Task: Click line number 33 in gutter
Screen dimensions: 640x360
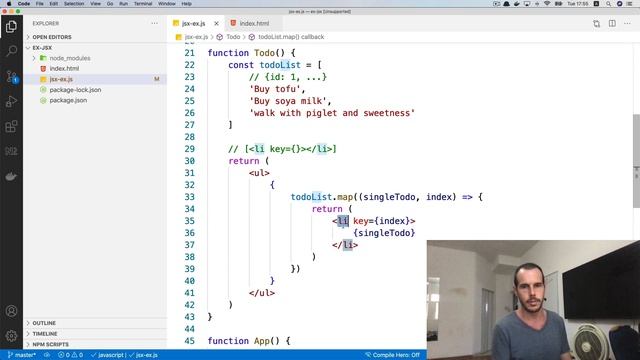Action: coord(189,197)
